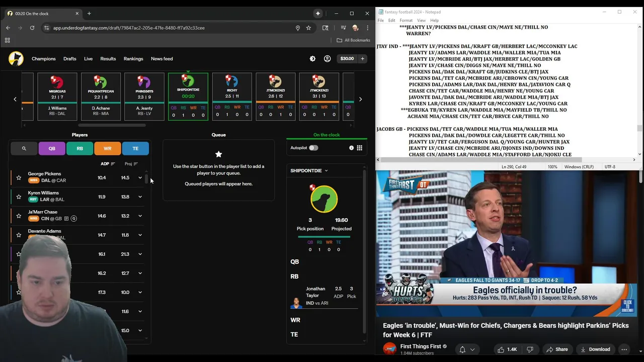Open the account profile icon
The height and width of the screenshot is (362, 644).
[x=327, y=59]
